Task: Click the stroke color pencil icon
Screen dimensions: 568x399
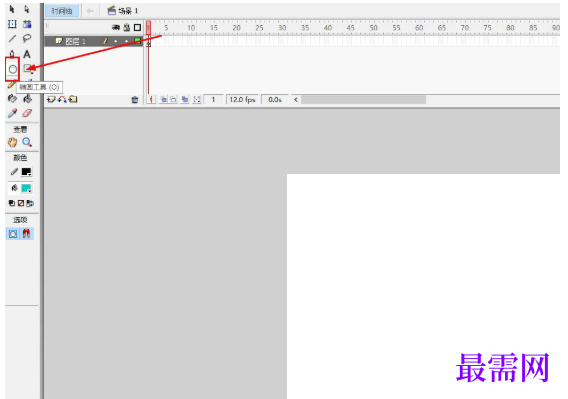Action: tap(14, 171)
